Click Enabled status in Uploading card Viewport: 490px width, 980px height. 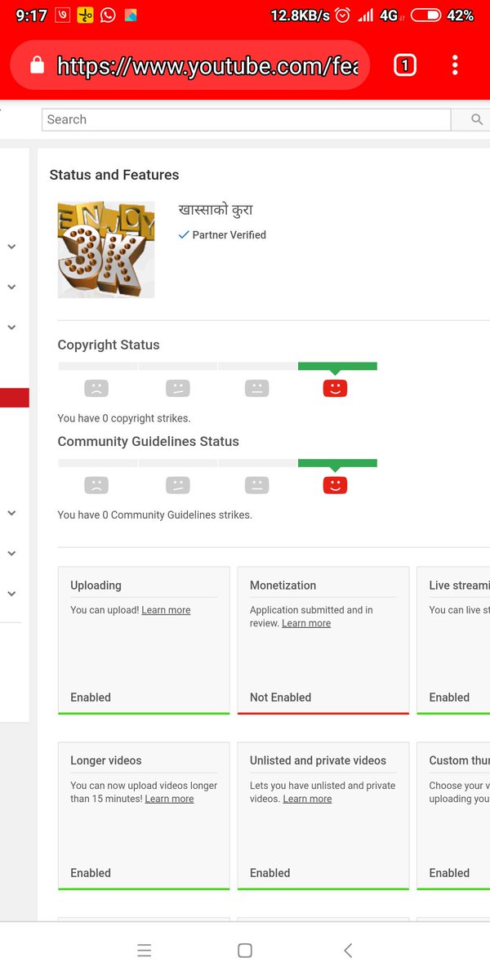pyautogui.click(x=91, y=697)
